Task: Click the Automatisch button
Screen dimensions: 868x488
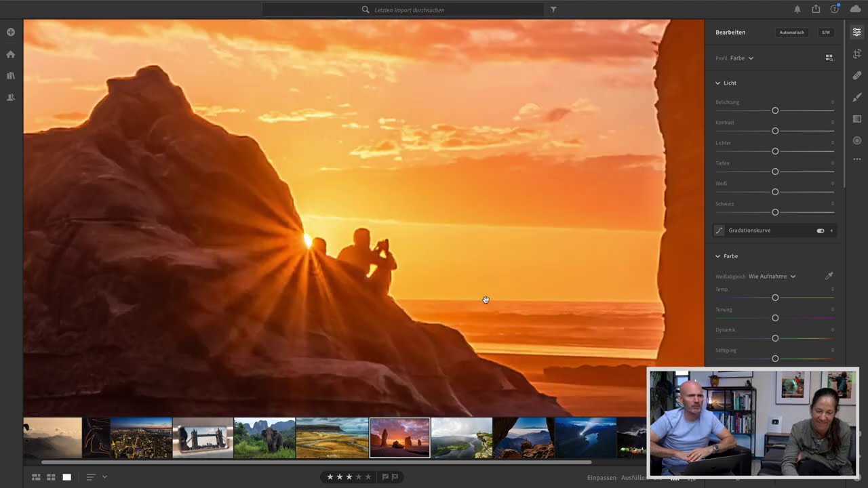Action: (791, 33)
